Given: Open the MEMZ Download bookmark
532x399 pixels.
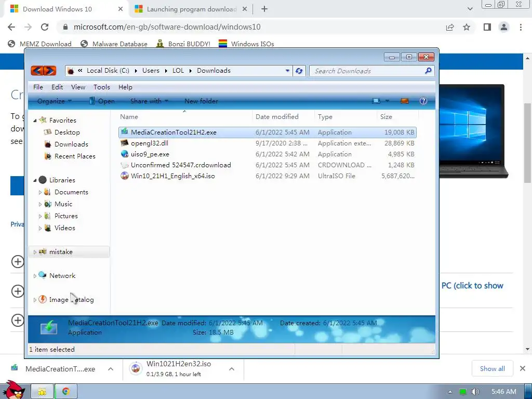Looking at the screenshot, I should tap(39, 44).
